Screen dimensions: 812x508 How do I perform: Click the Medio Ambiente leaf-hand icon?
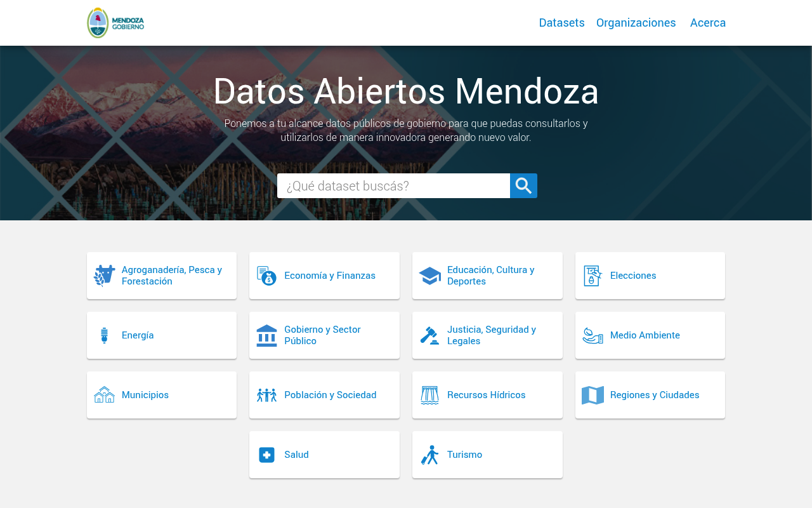click(593, 335)
